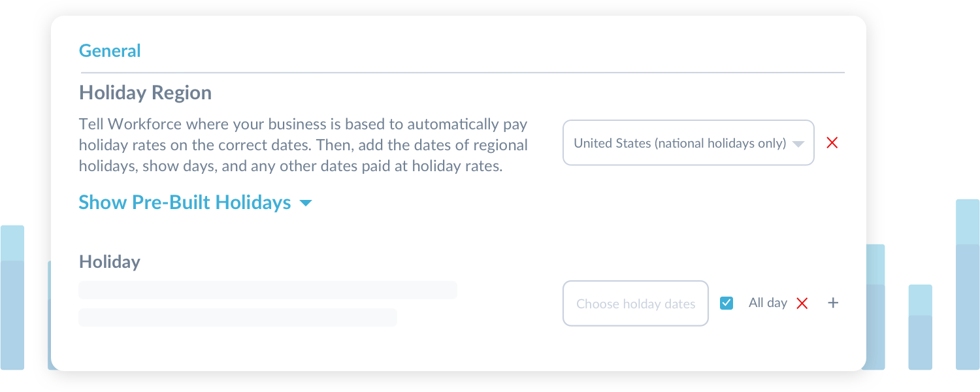This screenshot has height=392, width=980.
Task: Switch to the General tab
Action: tap(110, 51)
